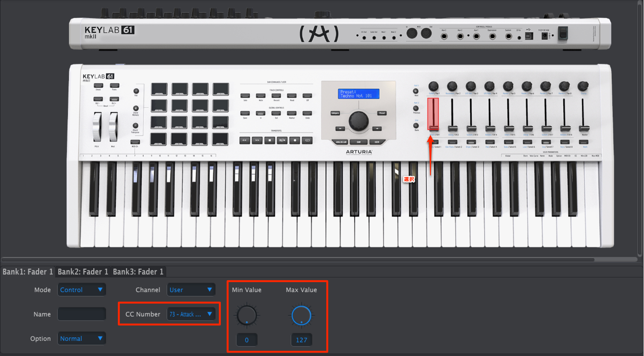Select the large central jog wheel knob
This screenshot has height=356, width=644.
click(x=358, y=121)
